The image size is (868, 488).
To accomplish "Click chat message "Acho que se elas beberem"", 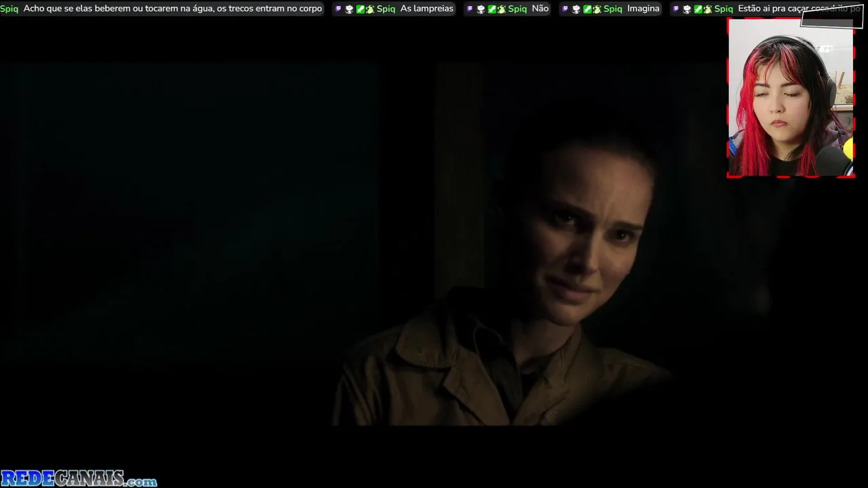I will tap(173, 9).
